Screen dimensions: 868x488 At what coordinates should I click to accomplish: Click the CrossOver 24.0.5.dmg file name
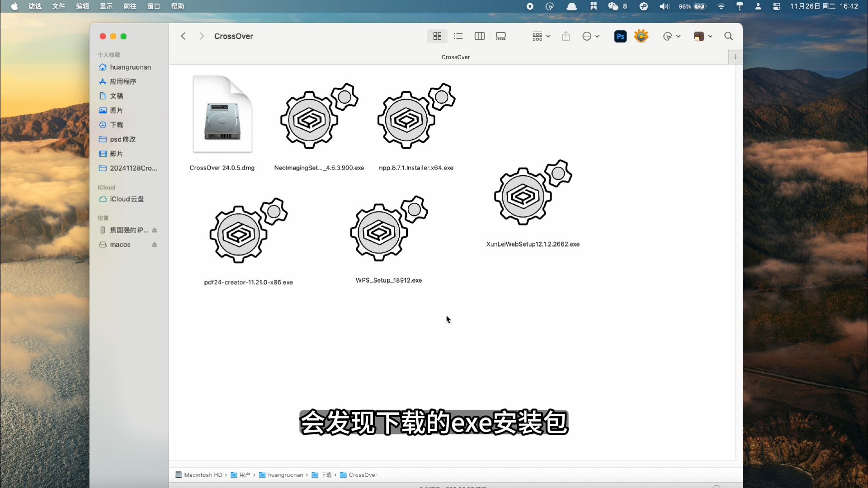222,168
